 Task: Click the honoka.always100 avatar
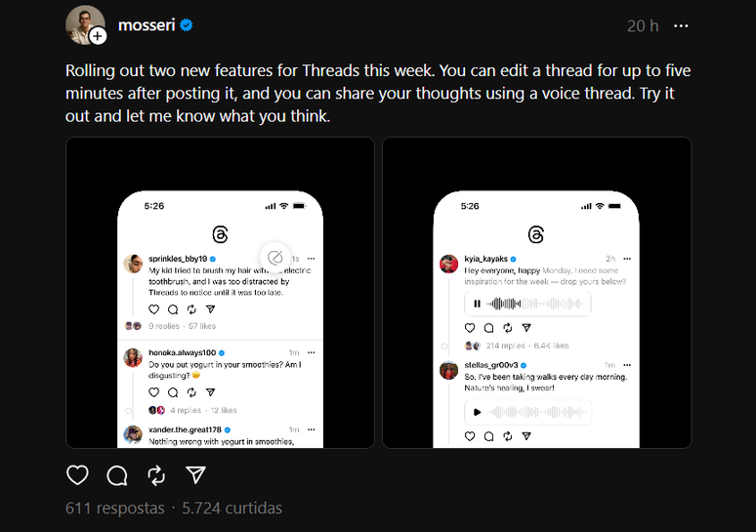click(133, 357)
